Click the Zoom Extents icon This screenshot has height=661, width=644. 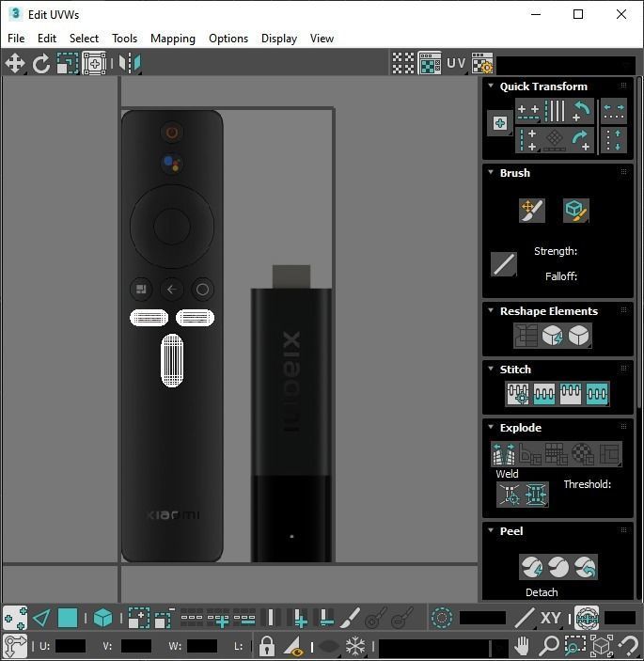(602, 645)
